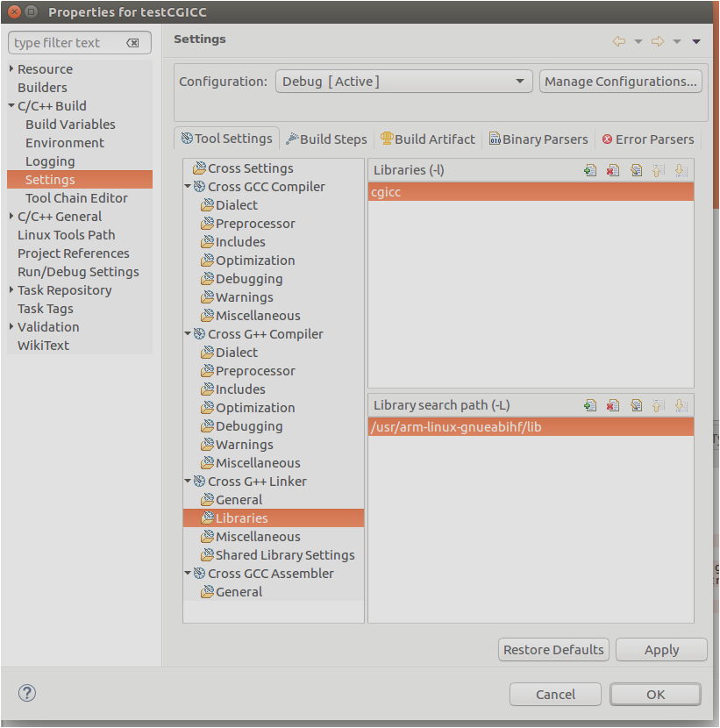This screenshot has height=728, width=720.
Task: Click Add icon in Libraries (-l) toolbar
Action: 590,170
